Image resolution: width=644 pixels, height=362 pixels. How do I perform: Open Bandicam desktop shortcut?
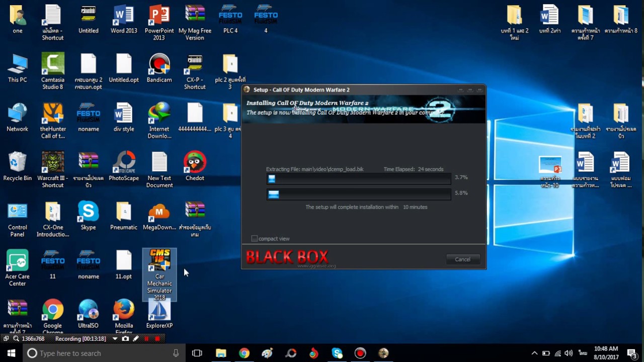tap(159, 68)
